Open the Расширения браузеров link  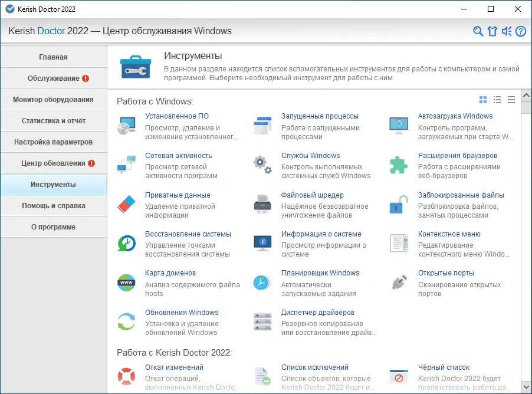[457, 156]
